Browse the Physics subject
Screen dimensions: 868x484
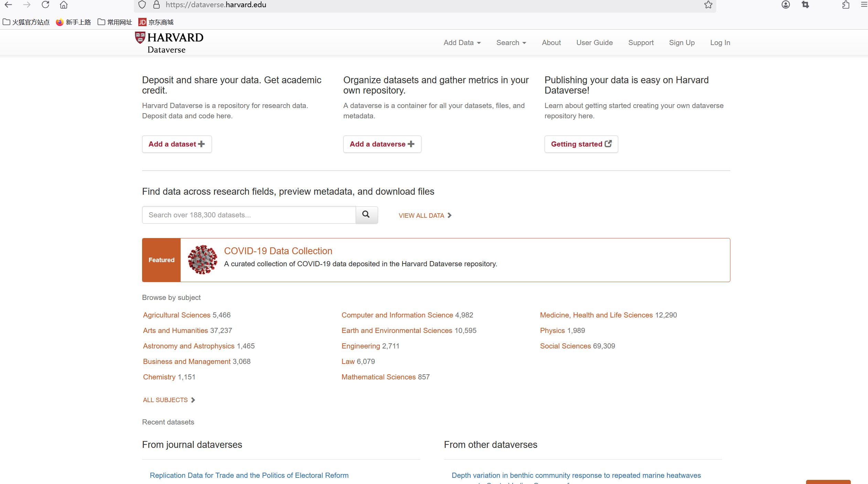click(552, 331)
